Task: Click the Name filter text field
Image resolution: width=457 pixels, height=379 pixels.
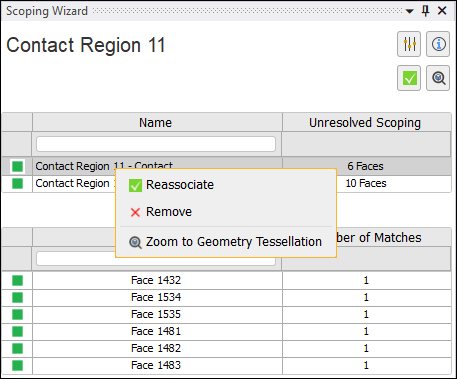Action: 156,144
